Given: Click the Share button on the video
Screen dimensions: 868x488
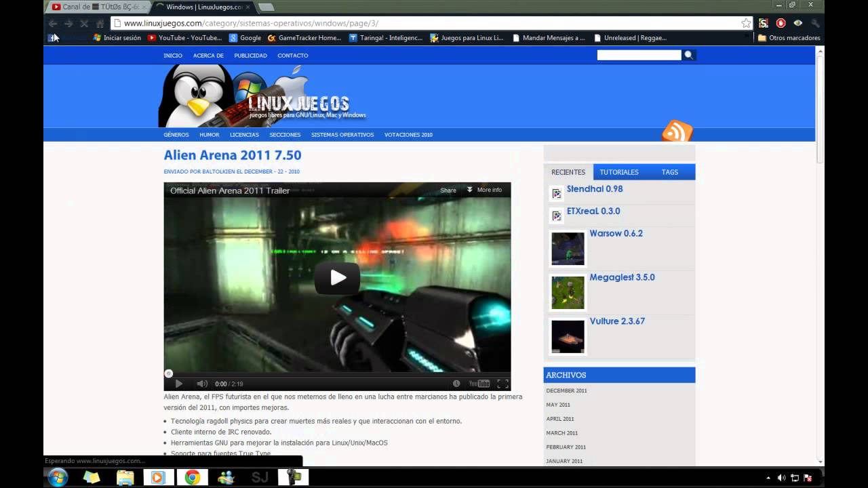Looking at the screenshot, I should click(x=448, y=190).
